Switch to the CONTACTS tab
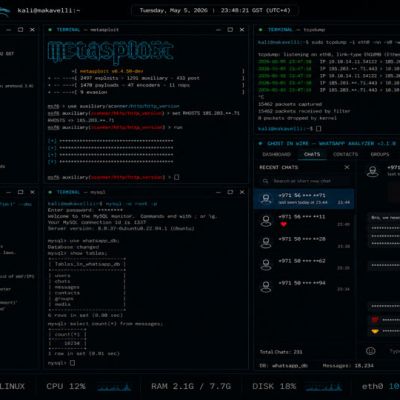 (x=345, y=154)
